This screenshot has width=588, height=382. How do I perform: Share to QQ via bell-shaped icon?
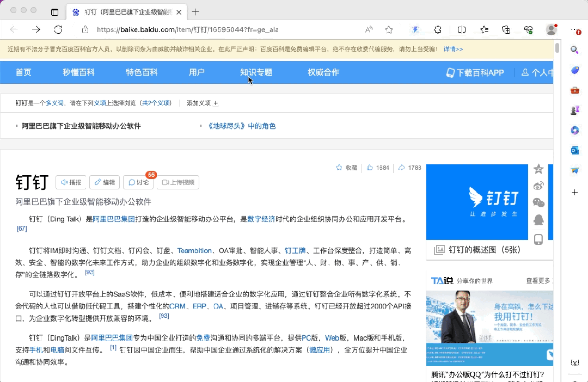click(538, 220)
